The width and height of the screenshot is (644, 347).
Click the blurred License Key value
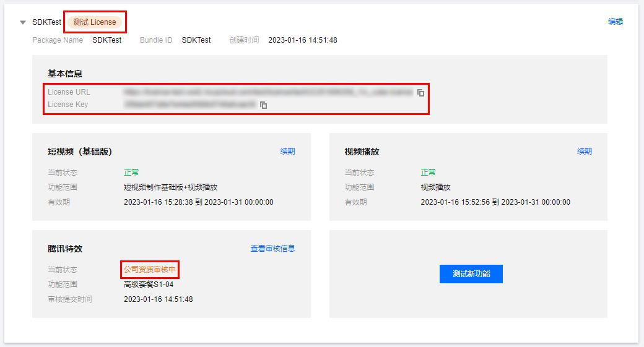coord(189,105)
